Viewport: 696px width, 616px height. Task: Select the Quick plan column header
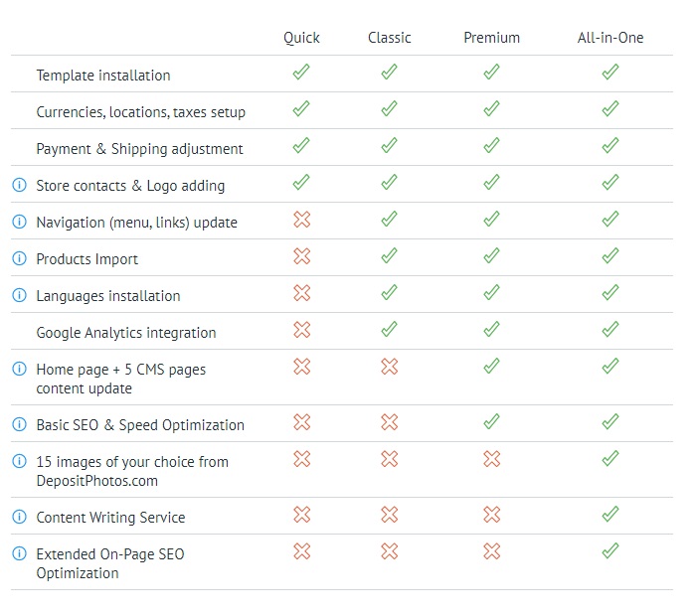pyautogui.click(x=301, y=38)
